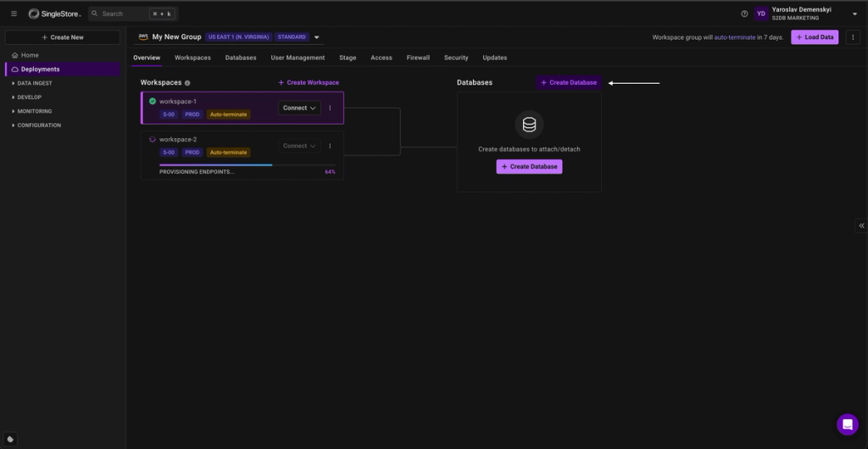Click the AWS logo icon
868x449 pixels.
click(x=143, y=37)
